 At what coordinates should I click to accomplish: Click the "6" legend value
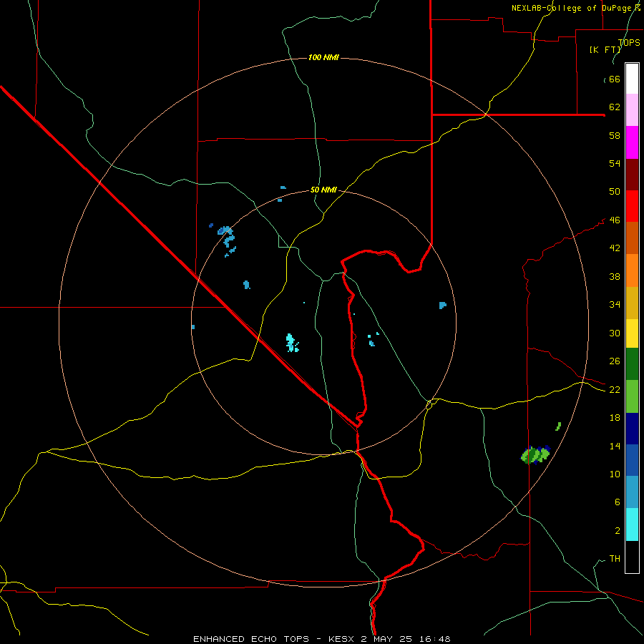(x=617, y=502)
